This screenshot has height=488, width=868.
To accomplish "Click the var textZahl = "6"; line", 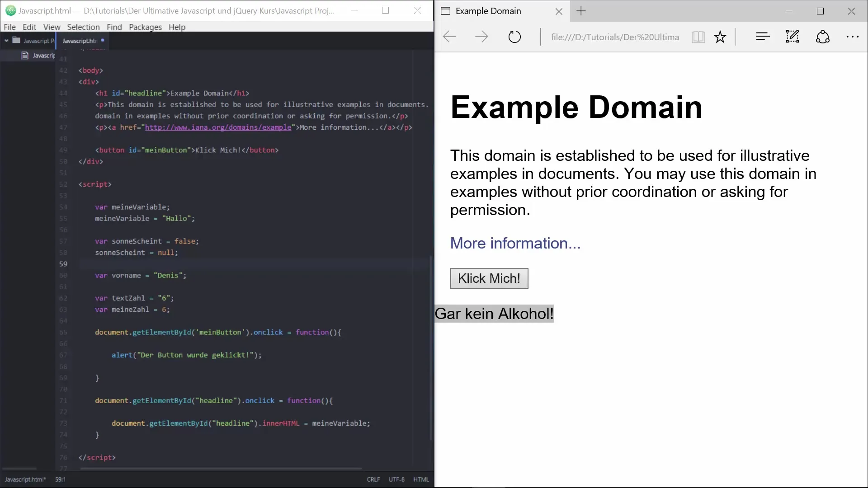I will tap(134, 298).
